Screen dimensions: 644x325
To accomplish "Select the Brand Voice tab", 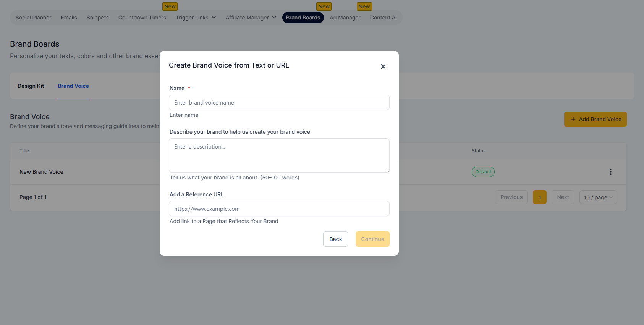I will coord(73,86).
